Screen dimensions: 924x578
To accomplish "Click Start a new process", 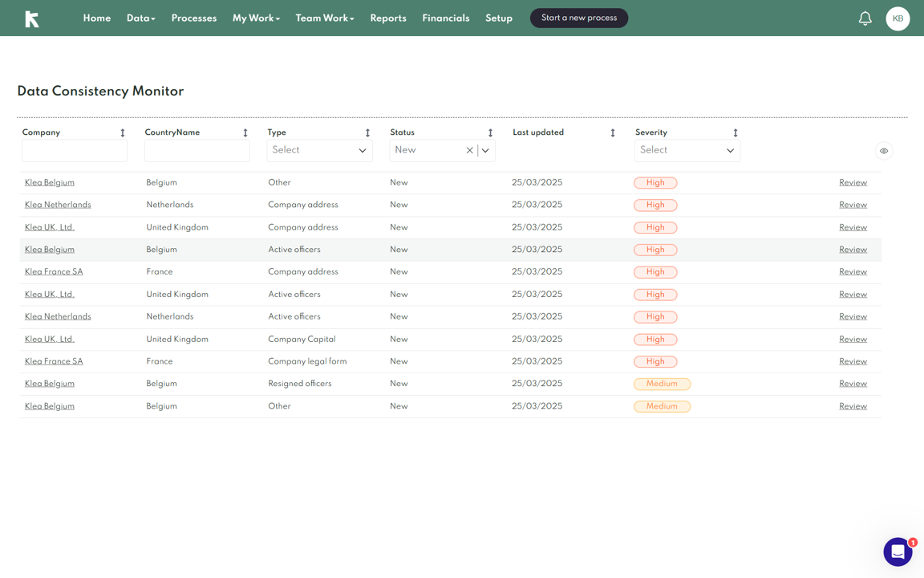I will click(578, 18).
